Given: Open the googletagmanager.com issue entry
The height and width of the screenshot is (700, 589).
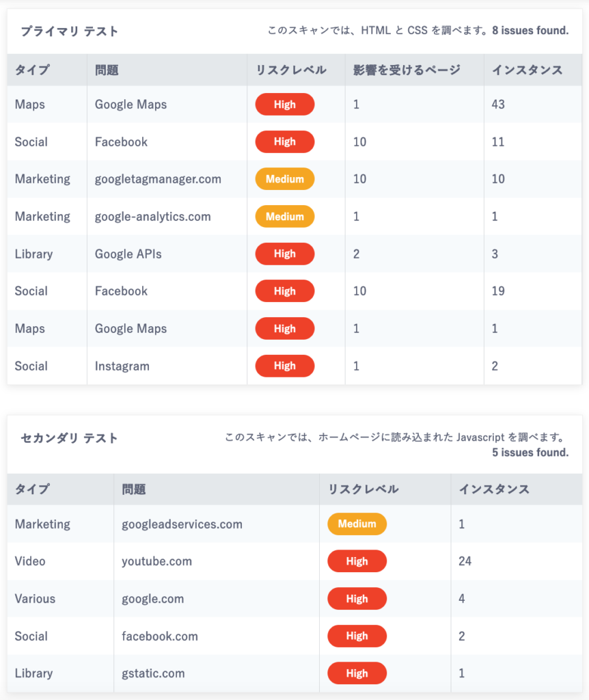Looking at the screenshot, I should [158, 179].
